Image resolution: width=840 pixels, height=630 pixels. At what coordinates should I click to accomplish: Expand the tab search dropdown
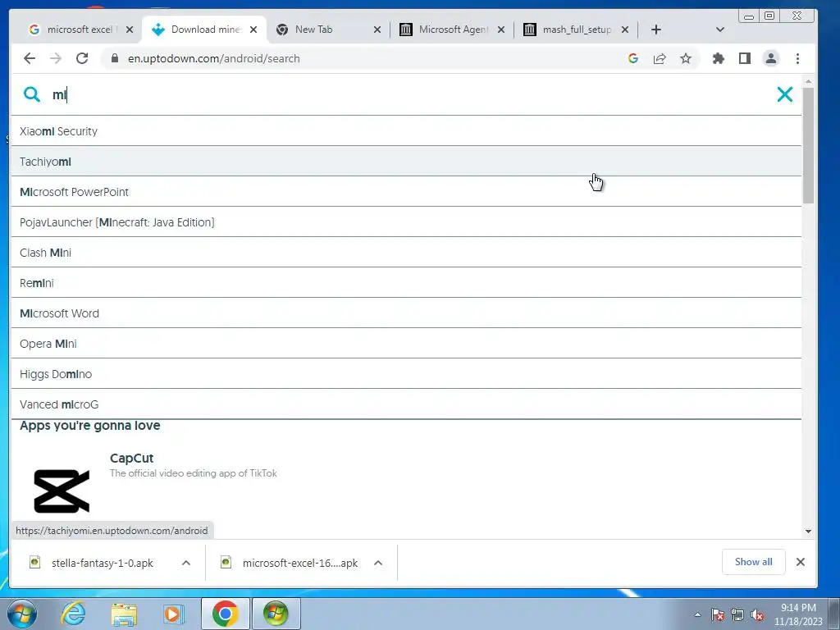point(720,30)
